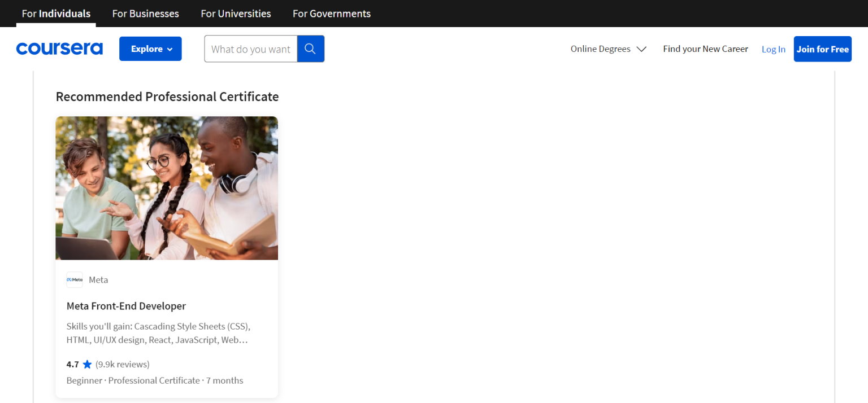Open the Explore dropdown menu

150,49
